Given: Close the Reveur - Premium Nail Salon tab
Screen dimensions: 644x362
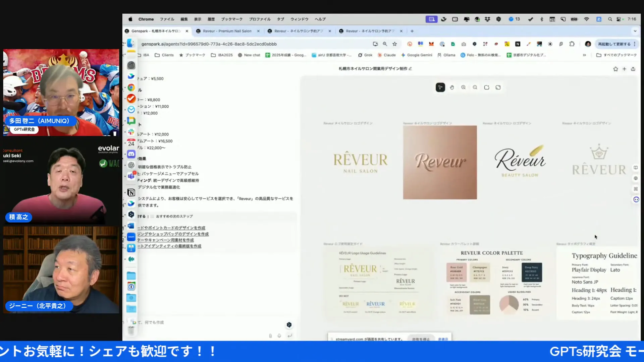Looking at the screenshot, I should pos(258,31).
